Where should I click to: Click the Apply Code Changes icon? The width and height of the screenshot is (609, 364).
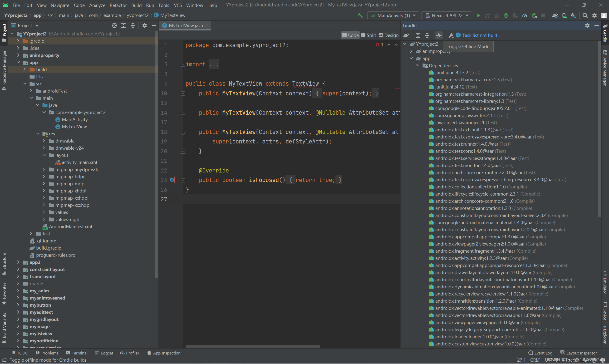[x=497, y=15]
